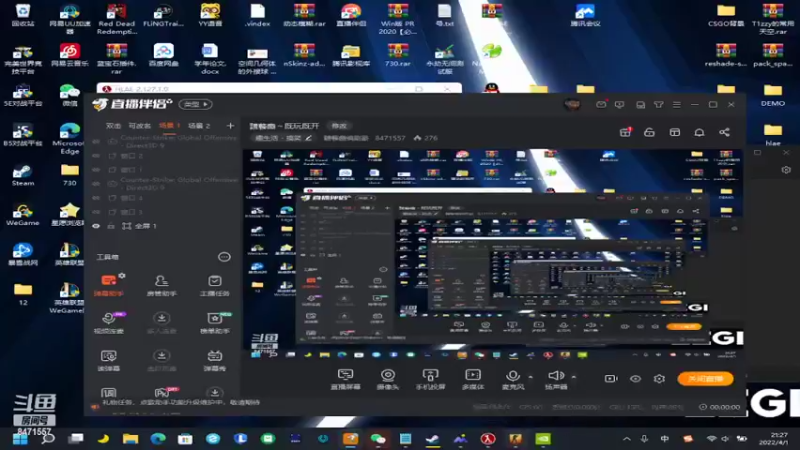800x450 pixels.
Task: Open the 主播任务 tool
Action: pos(215,285)
